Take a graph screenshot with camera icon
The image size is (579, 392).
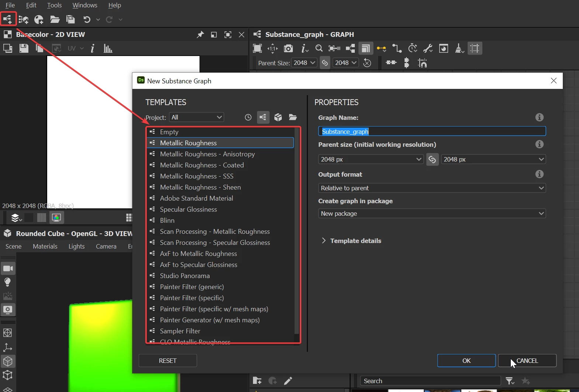(x=288, y=48)
